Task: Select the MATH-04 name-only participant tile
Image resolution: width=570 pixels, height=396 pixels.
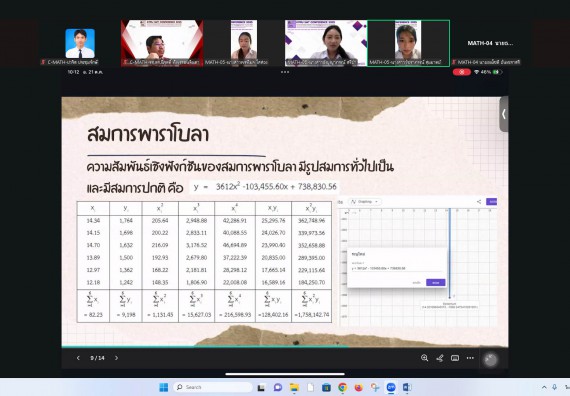Action: (490, 43)
